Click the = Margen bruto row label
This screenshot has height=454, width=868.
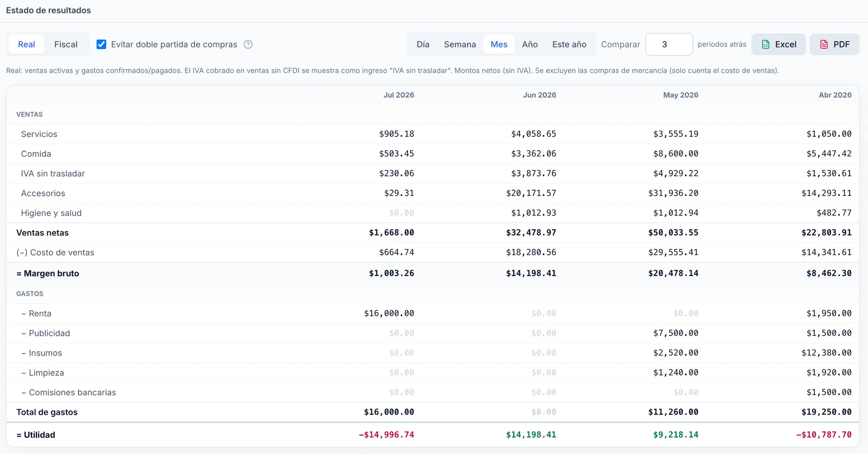(48, 274)
